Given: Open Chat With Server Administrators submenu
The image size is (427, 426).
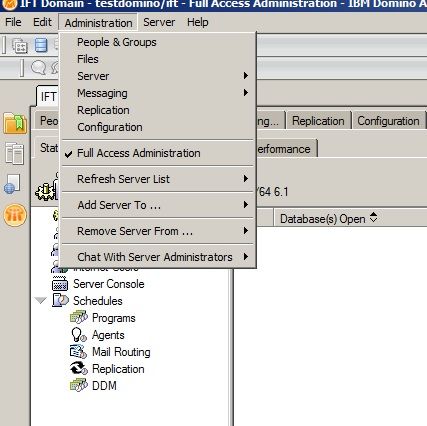Looking at the screenshot, I should 158,257.
